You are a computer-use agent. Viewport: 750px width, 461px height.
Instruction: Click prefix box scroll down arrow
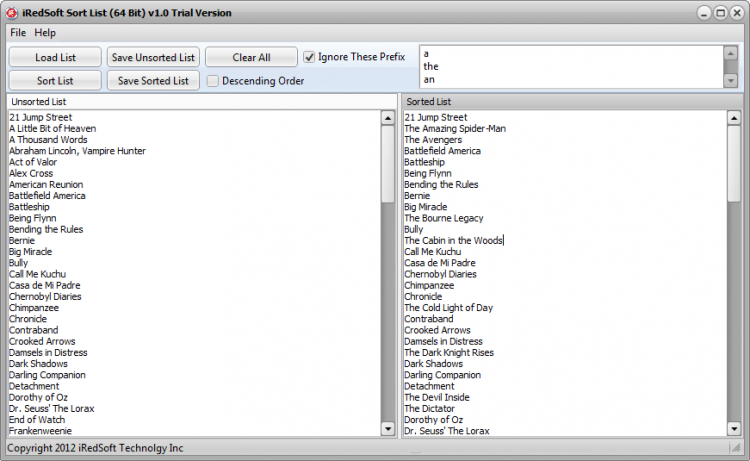point(730,80)
